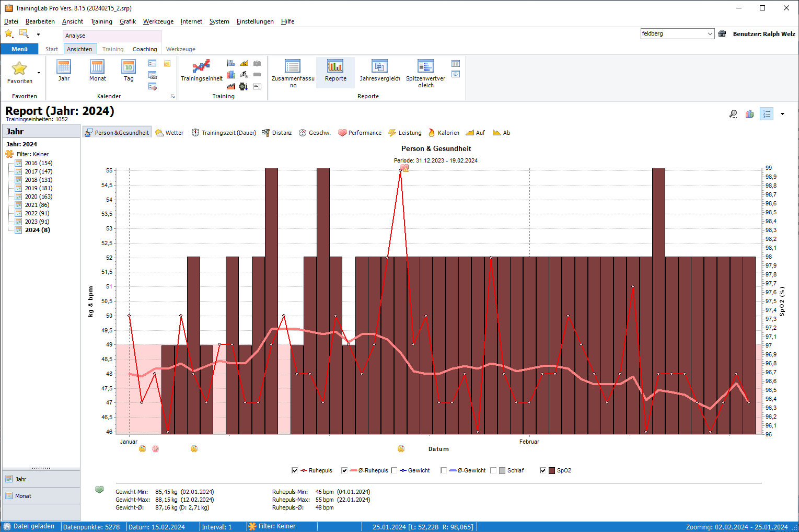Enable the Ø-Gewicht checkbox in legend
The height and width of the screenshot is (532, 799).
[x=444, y=470]
